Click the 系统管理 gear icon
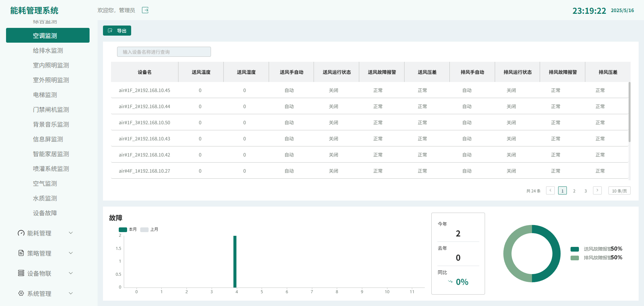This screenshot has height=306, width=644. point(21,293)
